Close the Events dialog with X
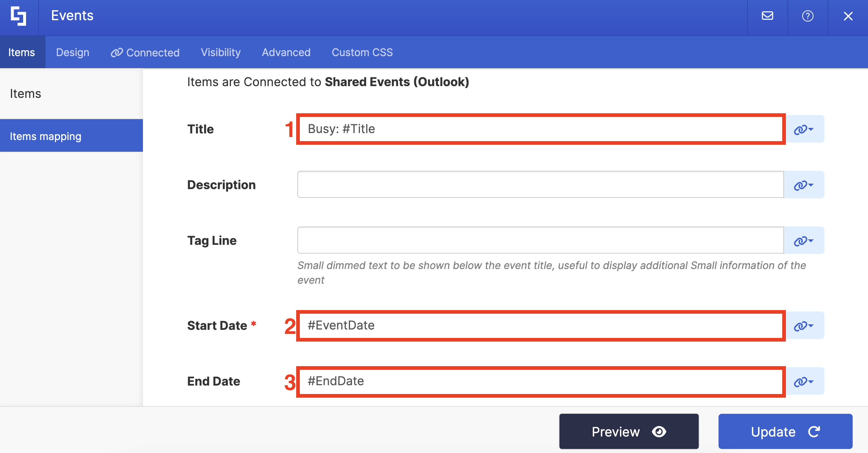Viewport: 868px width, 453px height. pyautogui.click(x=848, y=16)
